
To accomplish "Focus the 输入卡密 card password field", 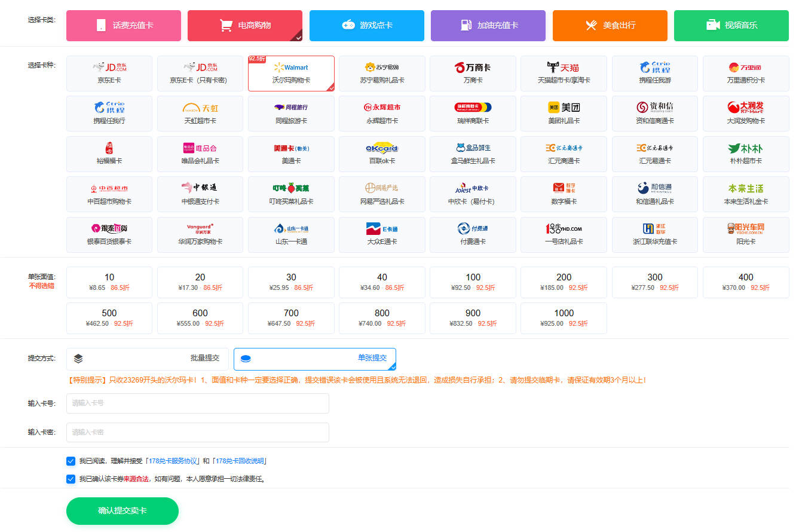I will click(x=198, y=432).
